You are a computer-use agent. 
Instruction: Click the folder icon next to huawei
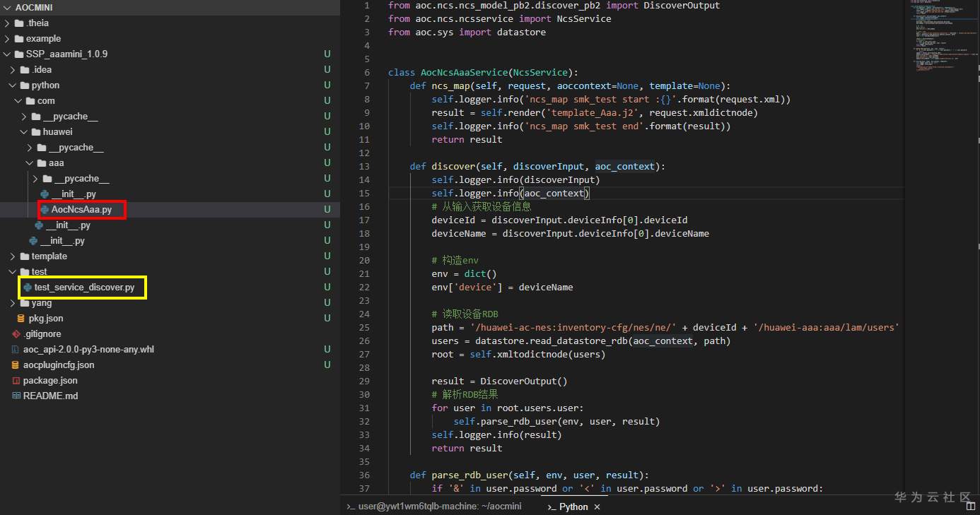tap(35, 132)
